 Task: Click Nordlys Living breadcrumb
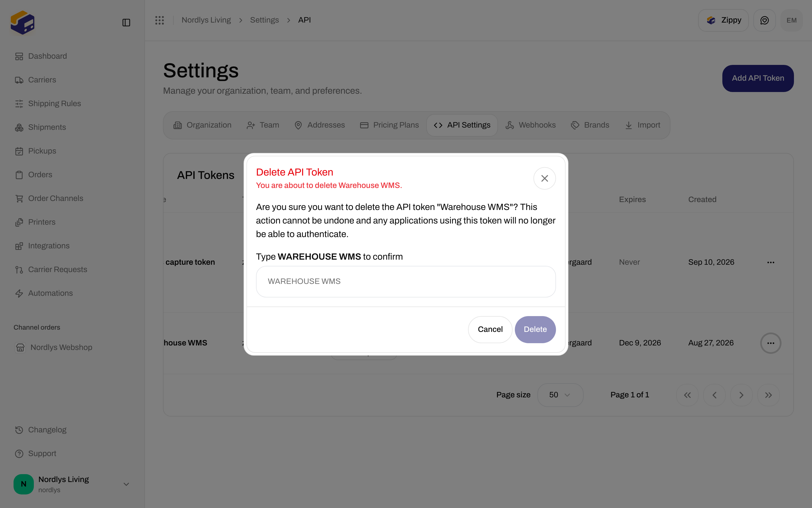206,20
